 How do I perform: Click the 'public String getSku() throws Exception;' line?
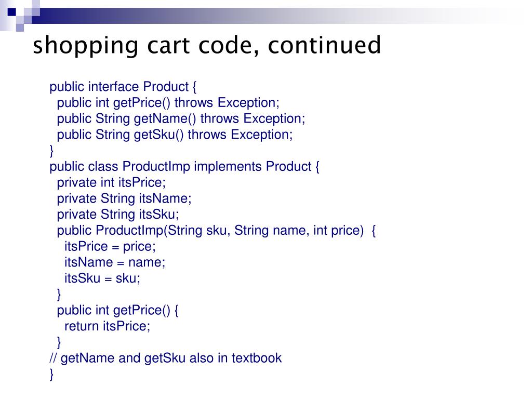click(x=175, y=135)
